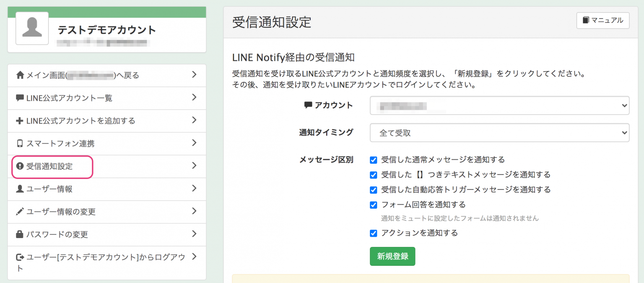Select LINE公式アカウントを追加する menu item

(107, 121)
